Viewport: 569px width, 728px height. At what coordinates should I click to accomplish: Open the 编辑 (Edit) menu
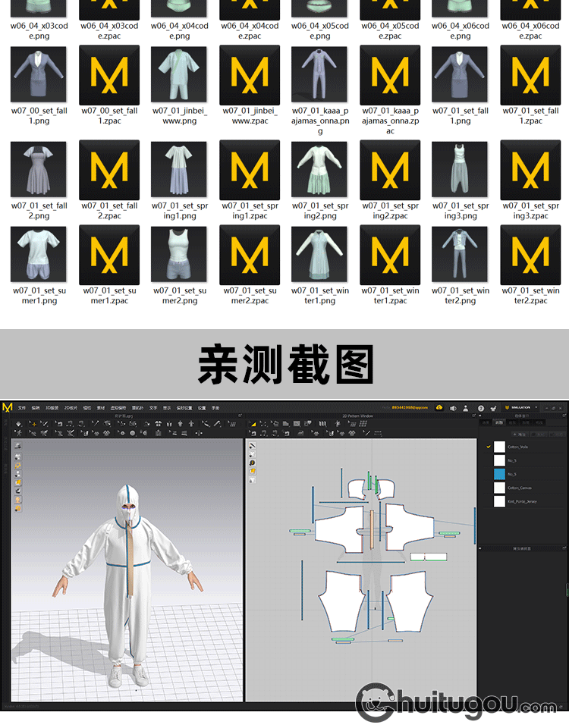36,408
